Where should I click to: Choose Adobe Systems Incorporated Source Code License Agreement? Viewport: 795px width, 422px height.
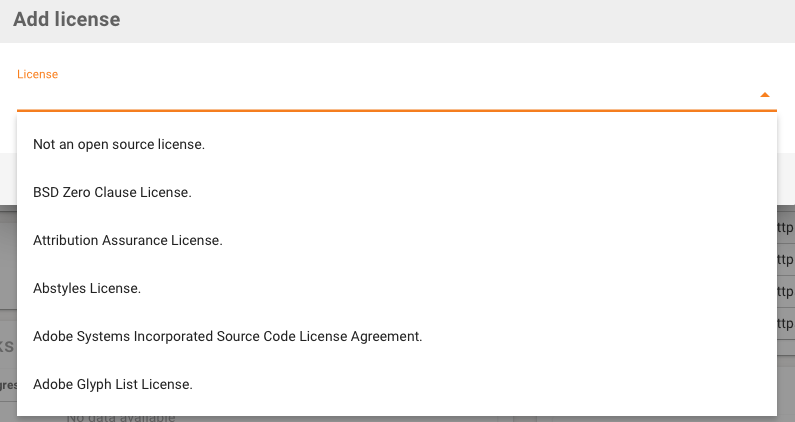228,337
